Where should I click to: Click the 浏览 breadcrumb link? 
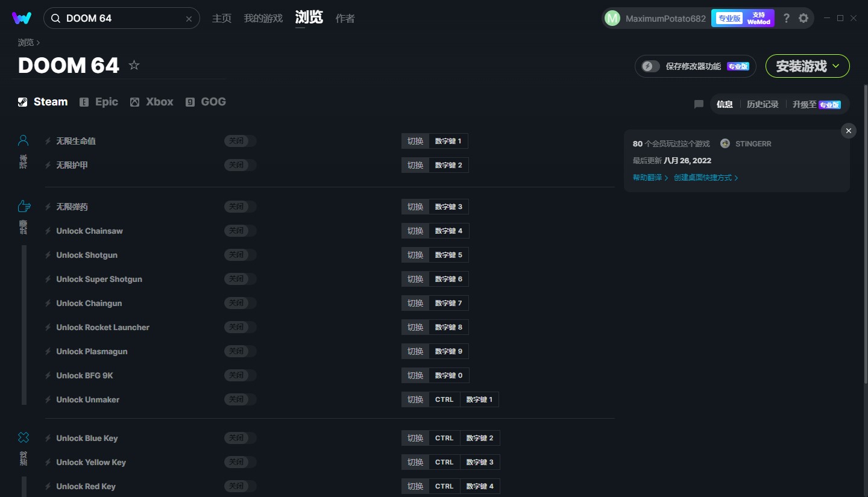[26, 43]
